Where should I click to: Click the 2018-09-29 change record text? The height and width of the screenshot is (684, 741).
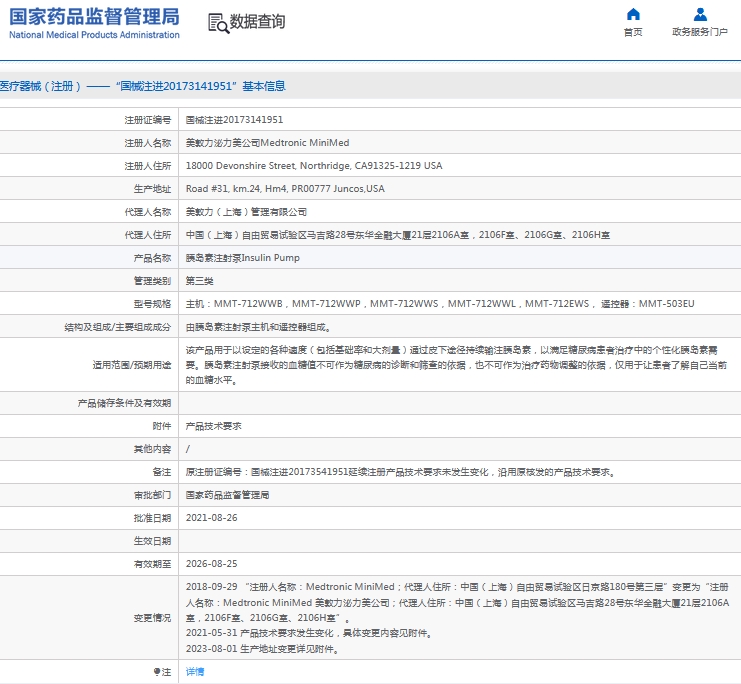(457, 602)
